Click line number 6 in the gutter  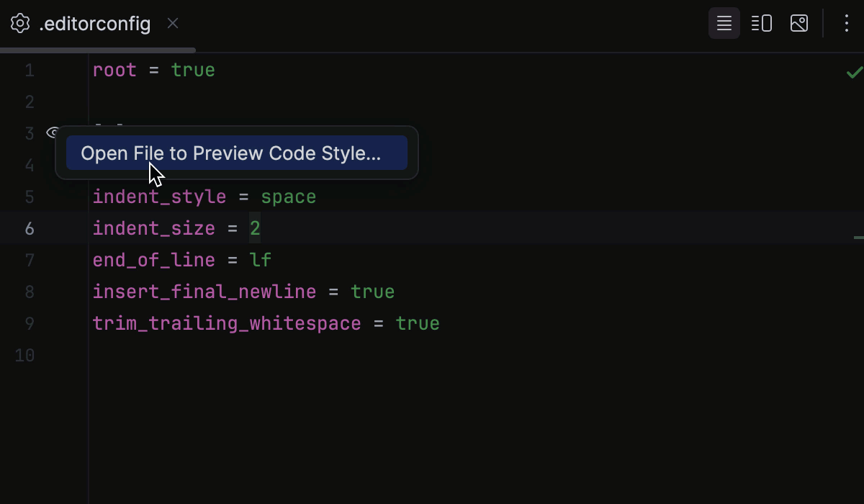30,228
